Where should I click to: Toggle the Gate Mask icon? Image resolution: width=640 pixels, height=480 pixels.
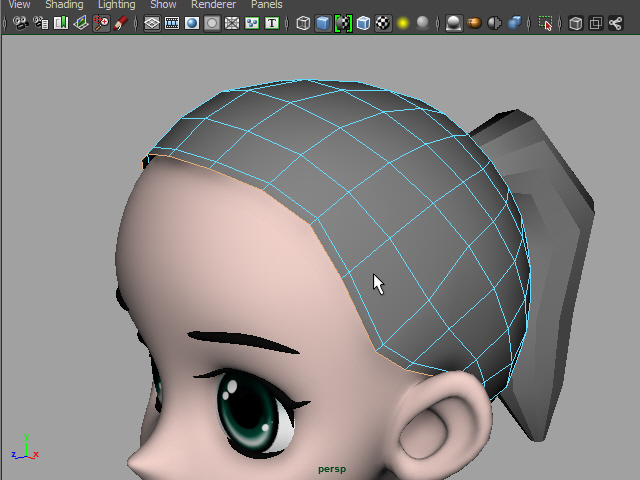pos(212,23)
